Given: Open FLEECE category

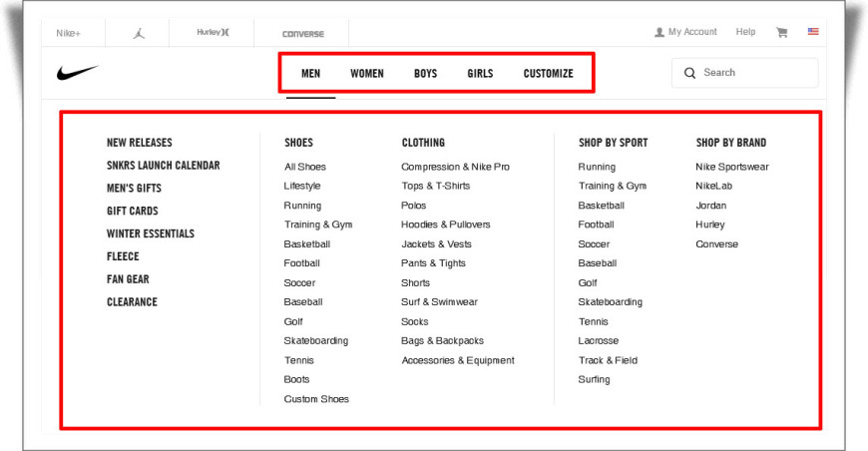Looking at the screenshot, I should point(123,256).
